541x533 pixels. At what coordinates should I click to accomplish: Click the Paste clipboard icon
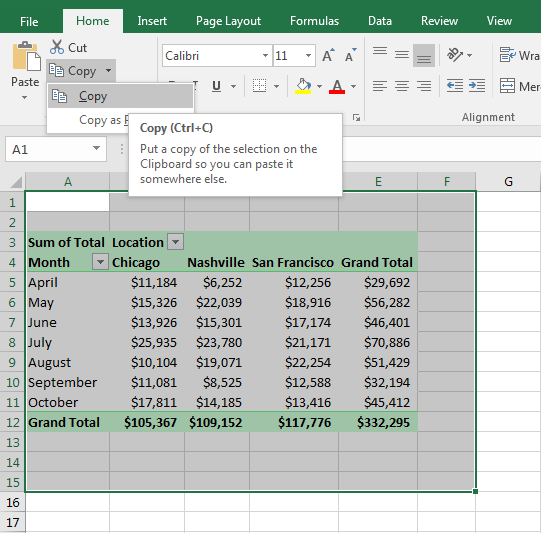(26, 56)
